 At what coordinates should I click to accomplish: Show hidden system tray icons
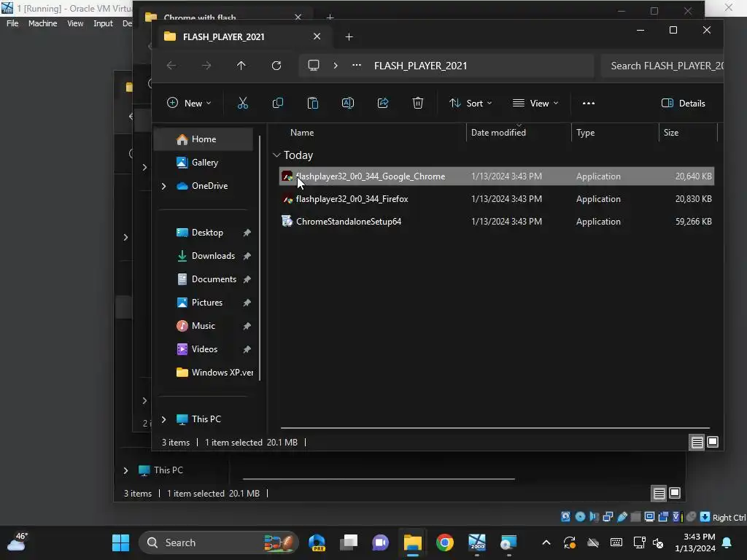coord(546,542)
